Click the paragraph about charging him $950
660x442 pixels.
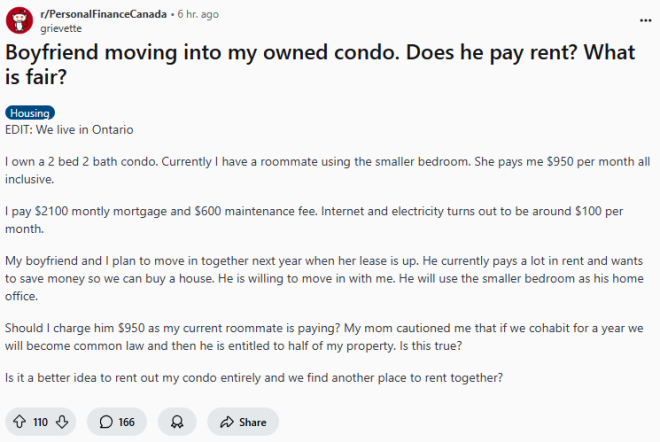click(x=324, y=337)
